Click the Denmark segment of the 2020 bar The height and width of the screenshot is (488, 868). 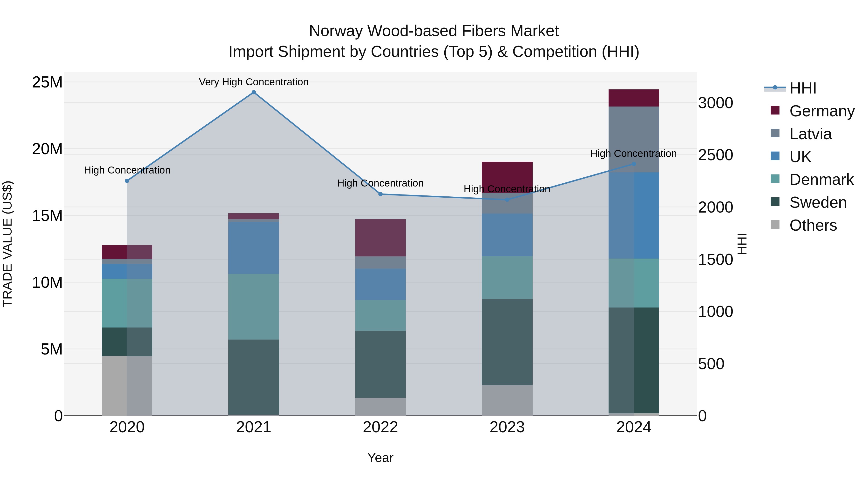tap(127, 303)
